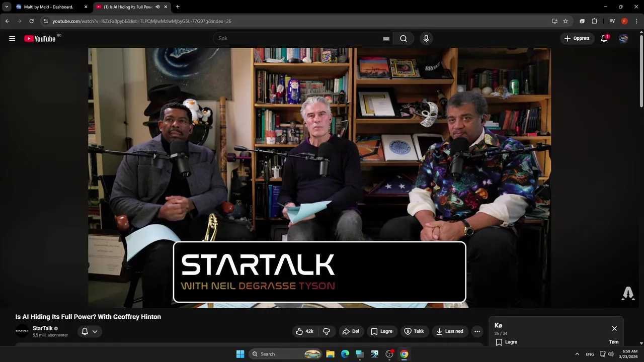Click the taskbar Search box

click(x=286, y=354)
